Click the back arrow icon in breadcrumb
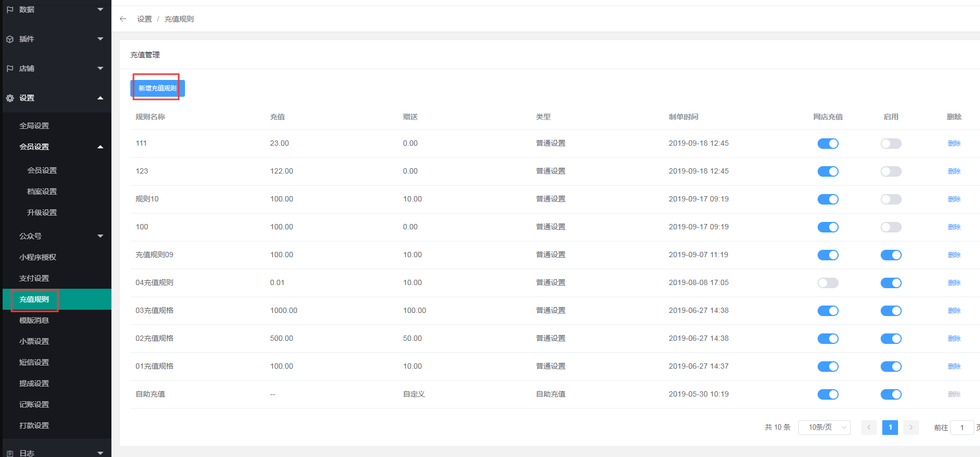The height and width of the screenshot is (457, 980). pos(123,19)
